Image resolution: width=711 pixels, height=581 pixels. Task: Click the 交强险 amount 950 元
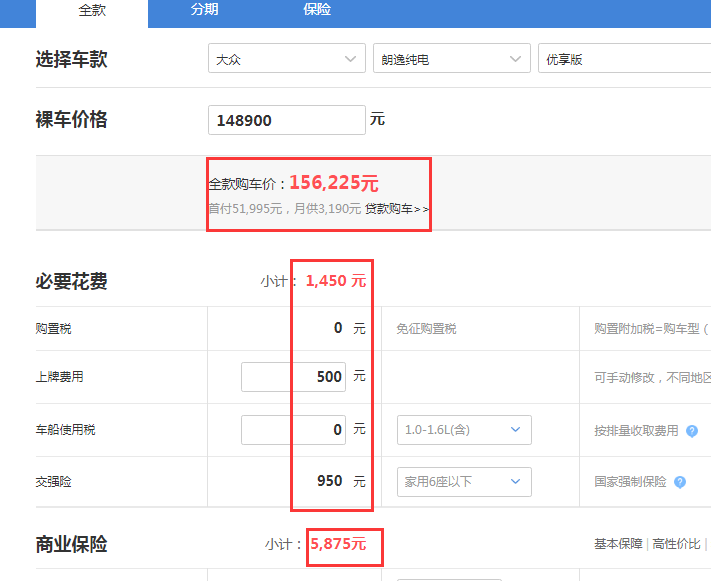pyautogui.click(x=341, y=481)
